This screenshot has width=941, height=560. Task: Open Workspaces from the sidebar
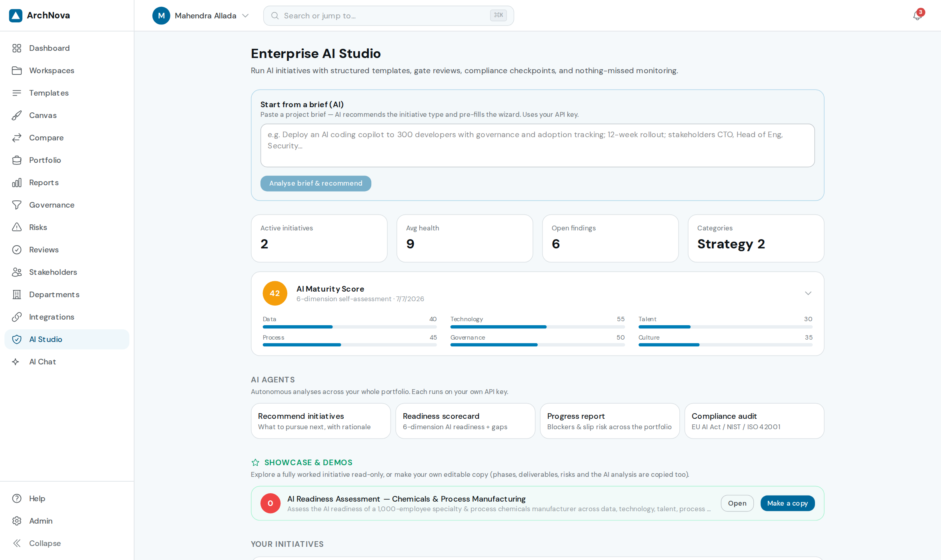click(67, 70)
